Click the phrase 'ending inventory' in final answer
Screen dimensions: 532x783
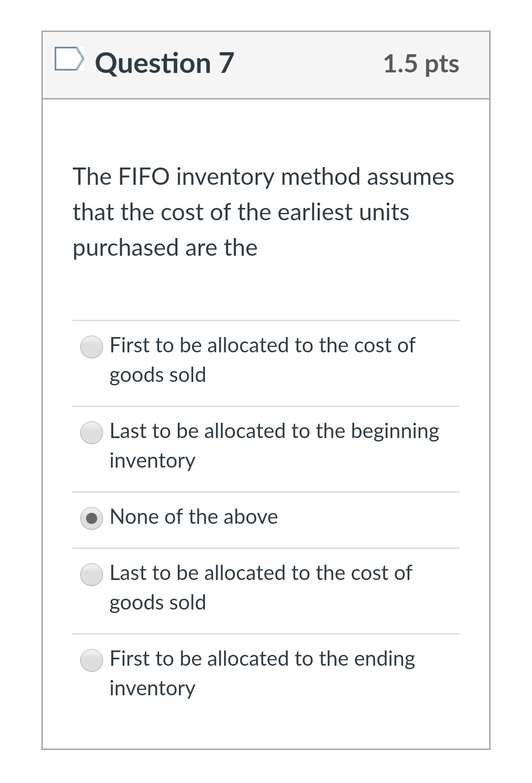(153, 688)
